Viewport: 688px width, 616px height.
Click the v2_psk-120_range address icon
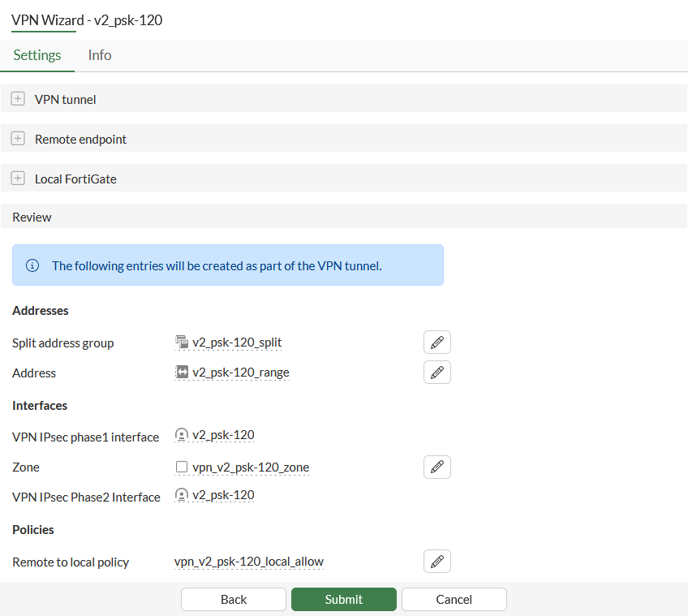[182, 373]
